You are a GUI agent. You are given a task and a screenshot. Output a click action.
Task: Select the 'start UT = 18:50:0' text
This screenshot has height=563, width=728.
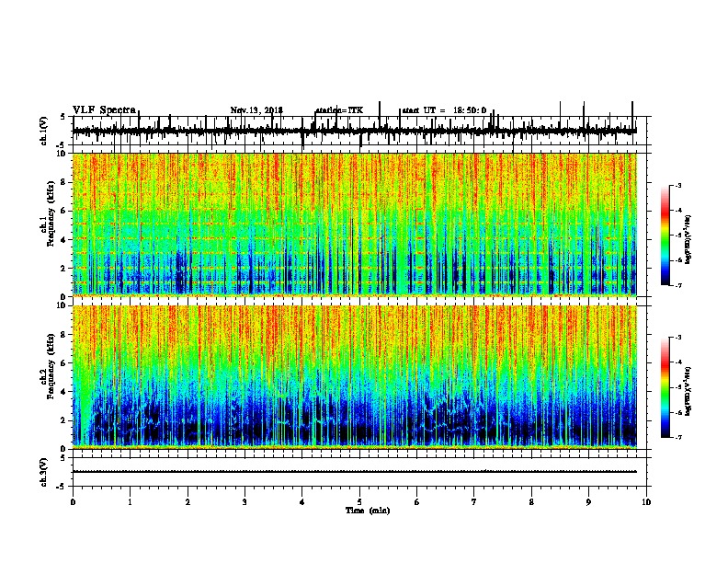point(444,110)
